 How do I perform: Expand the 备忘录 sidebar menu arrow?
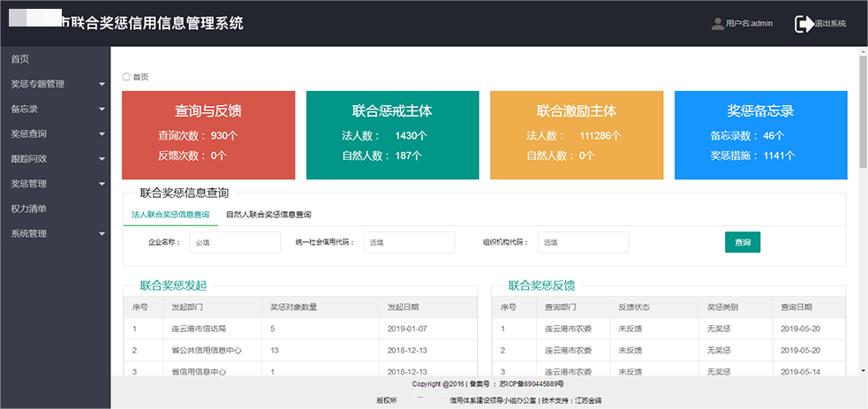coord(102,109)
